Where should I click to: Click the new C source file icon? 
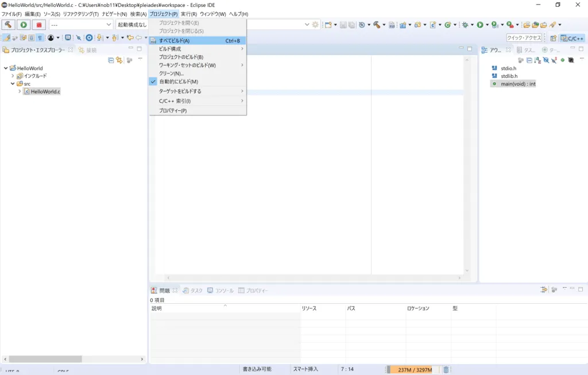(x=433, y=25)
